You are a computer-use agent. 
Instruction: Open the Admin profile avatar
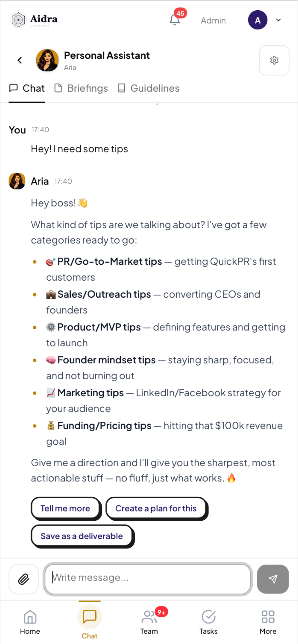[x=257, y=20]
